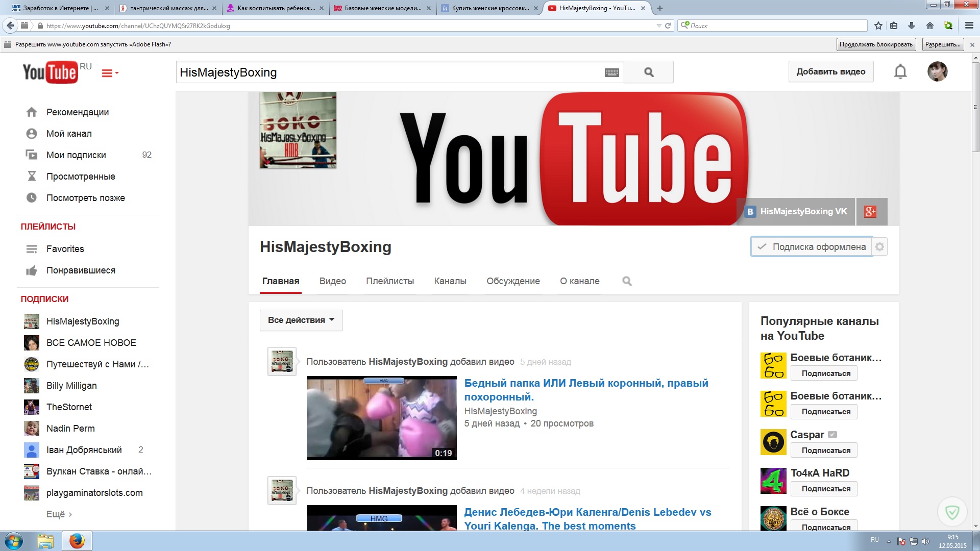Open the Google+ link on the banner
Image resolution: width=980 pixels, height=551 pixels.
pyautogui.click(x=871, y=212)
